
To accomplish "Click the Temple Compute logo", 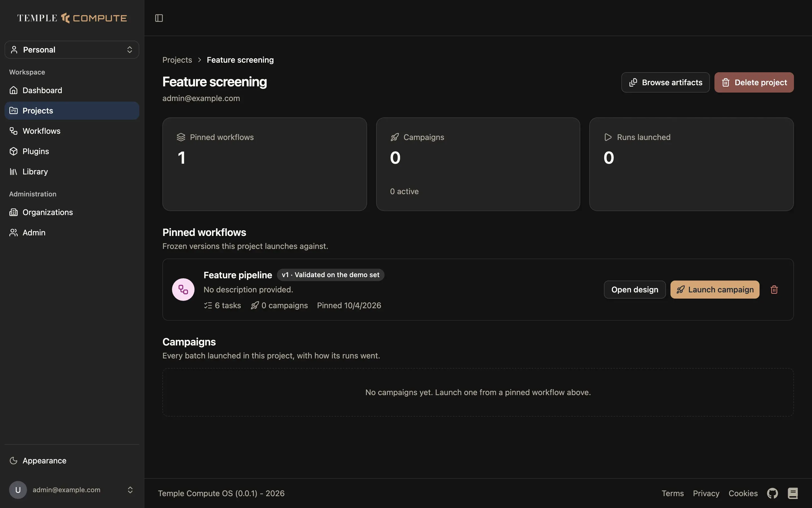I will pos(72,18).
